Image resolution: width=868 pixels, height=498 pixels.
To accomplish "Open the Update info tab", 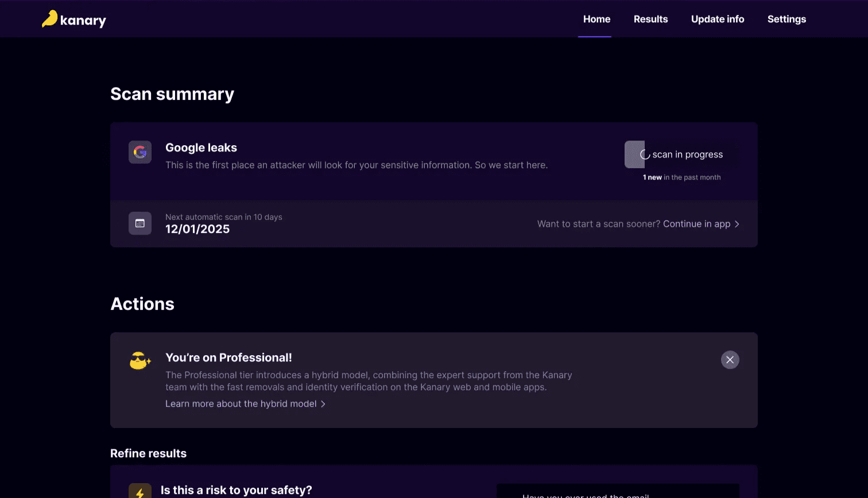I will pyautogui.click(x=718, y=19).
